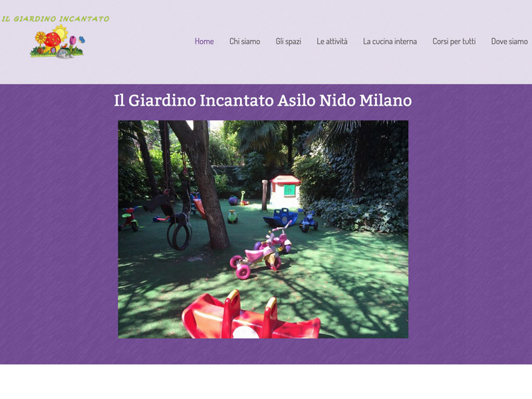Click the blue butterfly in the logo
The image size is (532, 399).
pos(82,40)
